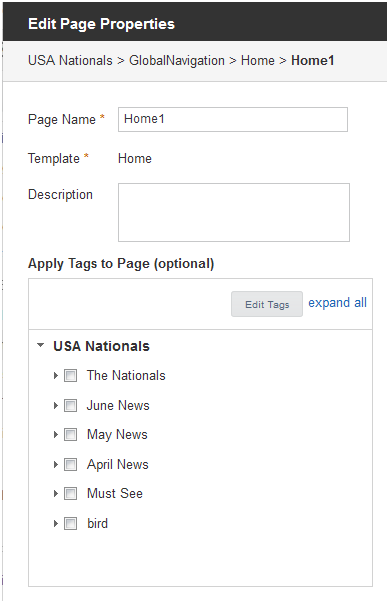This screenshot has height=603, width=389.
Task: Click the Home1 breadcrumb text
Action: pos(313,60)
